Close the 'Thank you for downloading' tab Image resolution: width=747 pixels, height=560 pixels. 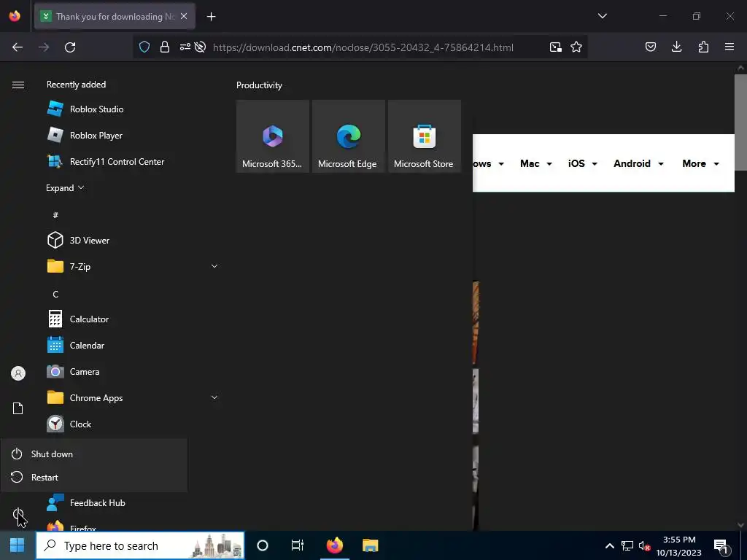184,16
